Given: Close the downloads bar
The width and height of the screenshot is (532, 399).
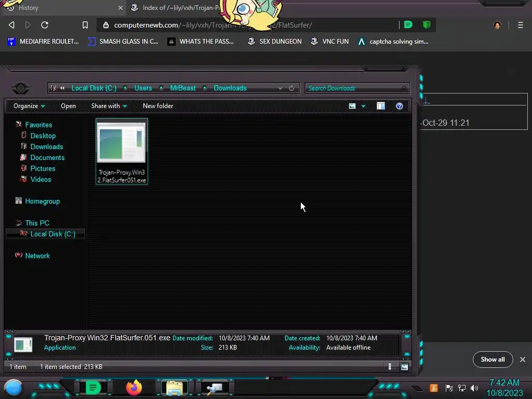Looking at the screenshot, I should point(523,360).
